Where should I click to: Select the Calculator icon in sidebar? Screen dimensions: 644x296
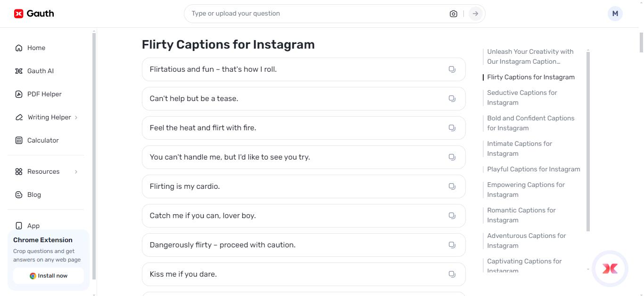pyautogui.click(x=18, y=140)
